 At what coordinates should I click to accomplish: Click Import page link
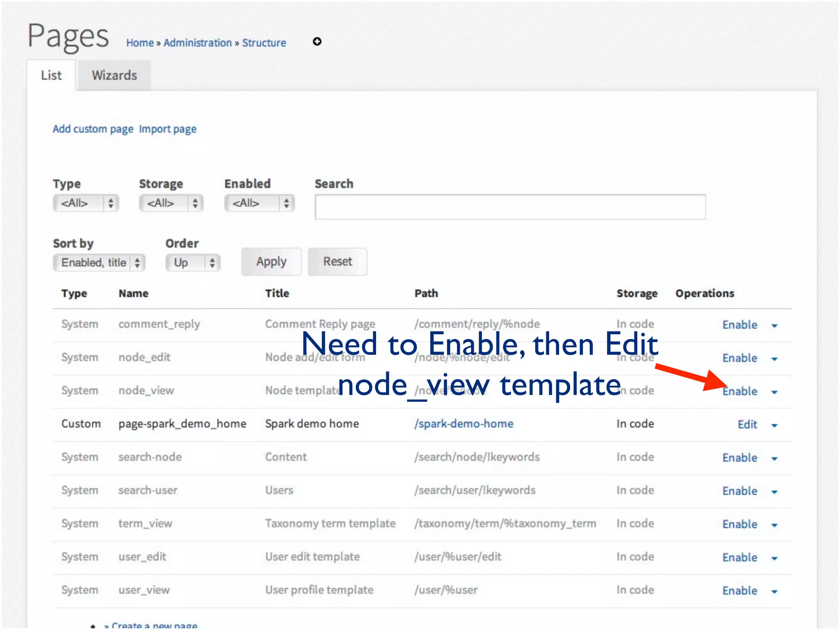tap(167, 129)
